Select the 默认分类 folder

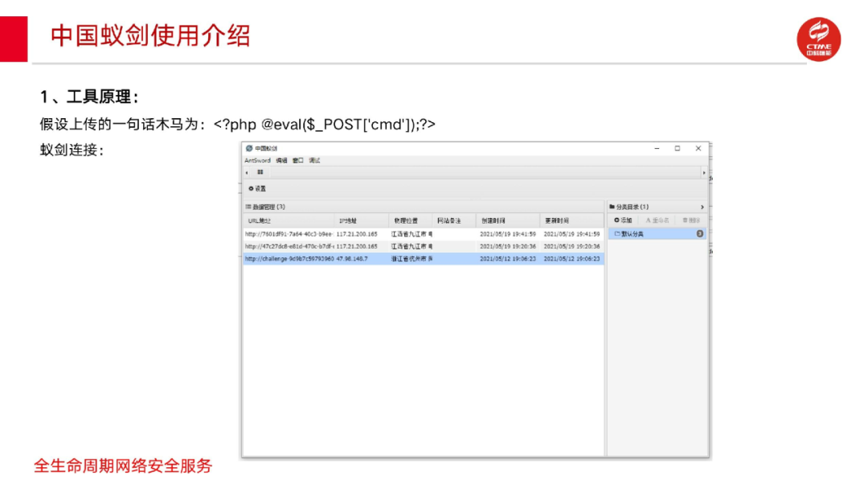pos(657,234)
